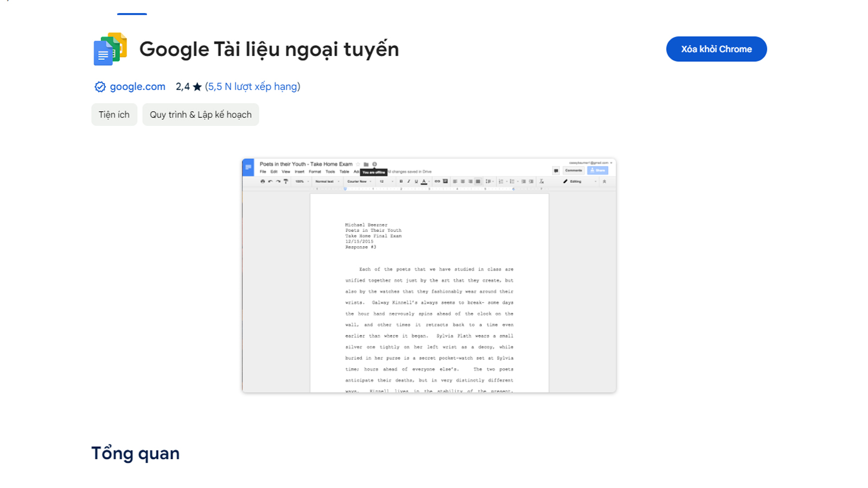
Task: Select the Quy trình & Lập kế hoạch chip
Action: click(x=201, y=114)
